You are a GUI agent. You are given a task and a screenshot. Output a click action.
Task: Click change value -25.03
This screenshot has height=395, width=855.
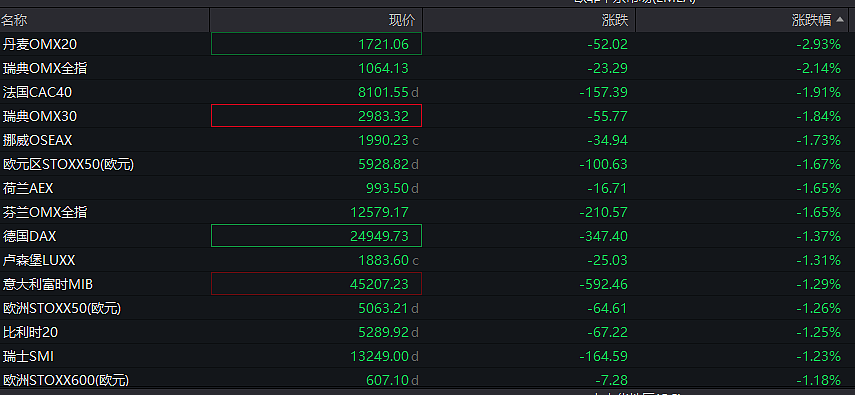607,260
